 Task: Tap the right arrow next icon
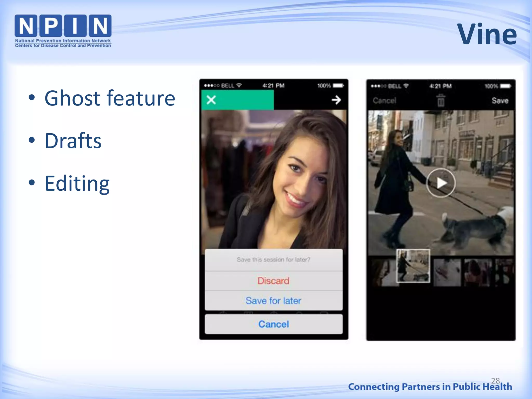336,100
